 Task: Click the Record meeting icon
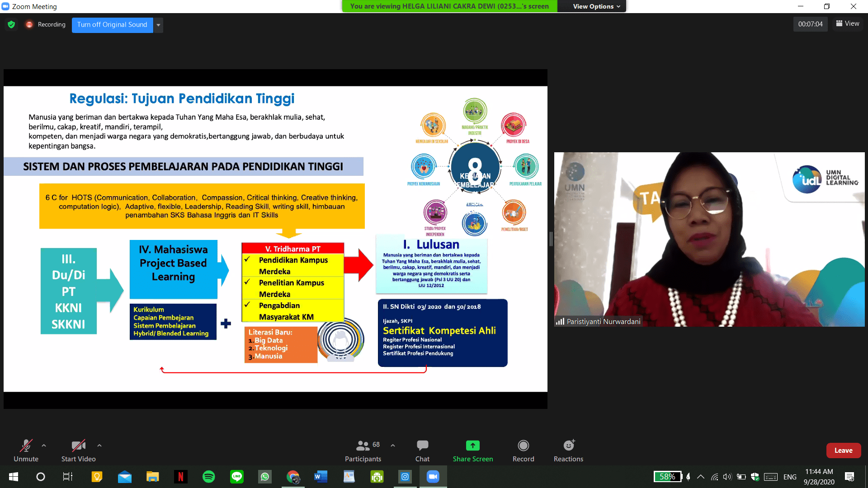(523, 446)
